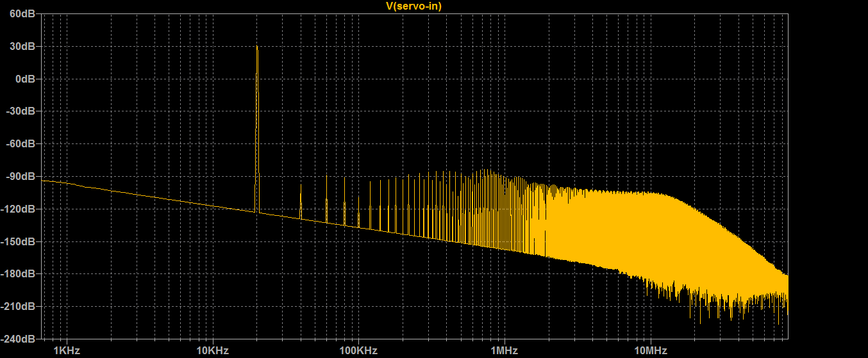Click the 10MHz frequency axis label
The height and width of the screenshot is (358, 868).
651,351
